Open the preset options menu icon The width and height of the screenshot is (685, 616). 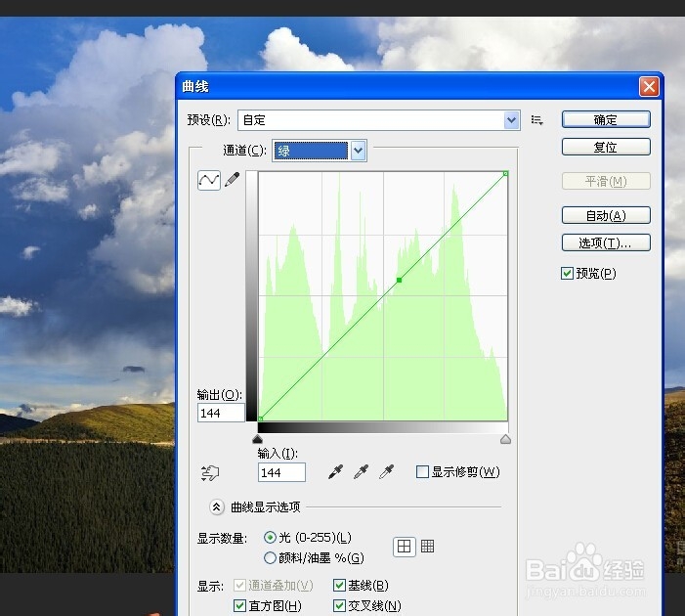(x=536, y=120)
